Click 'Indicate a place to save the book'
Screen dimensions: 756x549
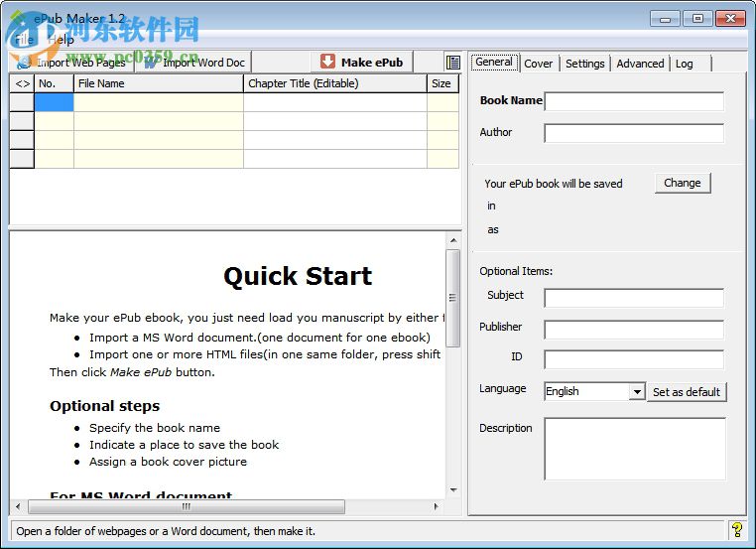pos(185,445)
